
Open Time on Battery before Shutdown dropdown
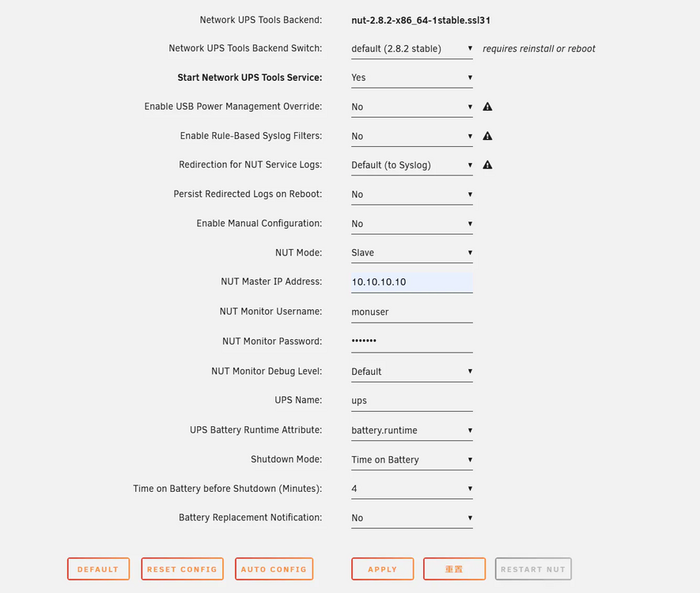[411, 489]
